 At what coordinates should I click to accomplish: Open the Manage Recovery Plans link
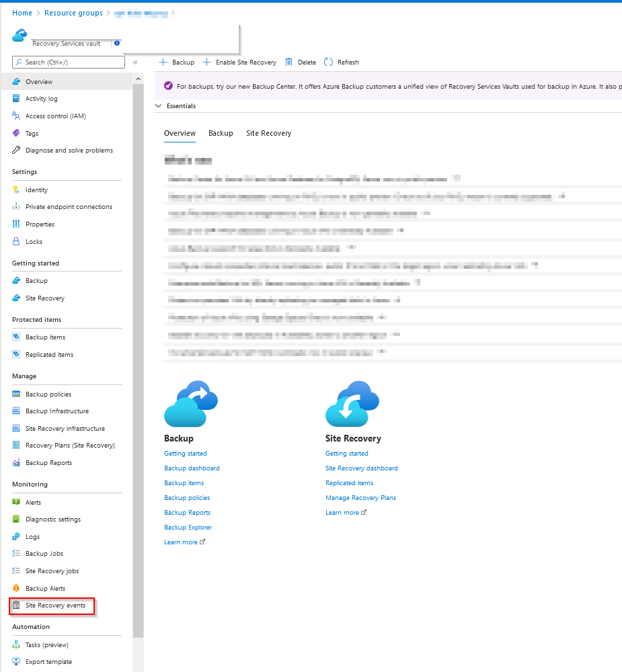pyautogui.click(x=360, y=497)
